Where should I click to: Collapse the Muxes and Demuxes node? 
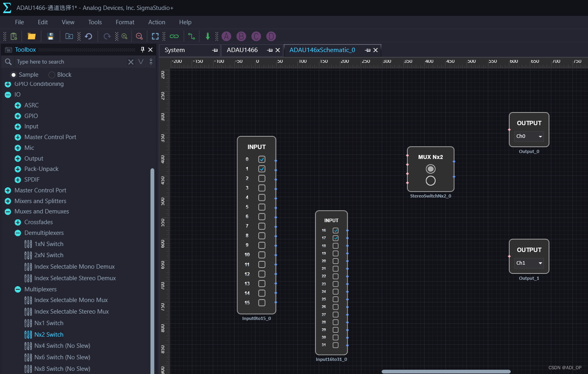[8, 212]
